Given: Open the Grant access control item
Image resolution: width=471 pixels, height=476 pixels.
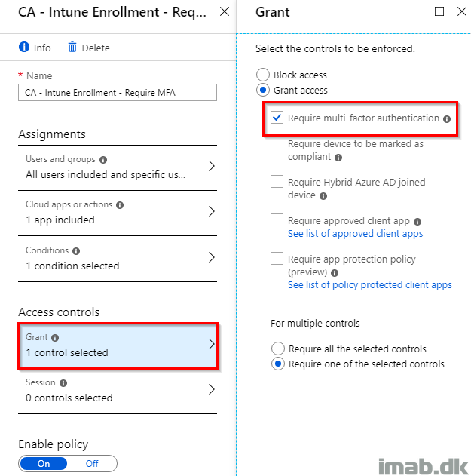Looking at the screenshot, I should click(118, 345).
